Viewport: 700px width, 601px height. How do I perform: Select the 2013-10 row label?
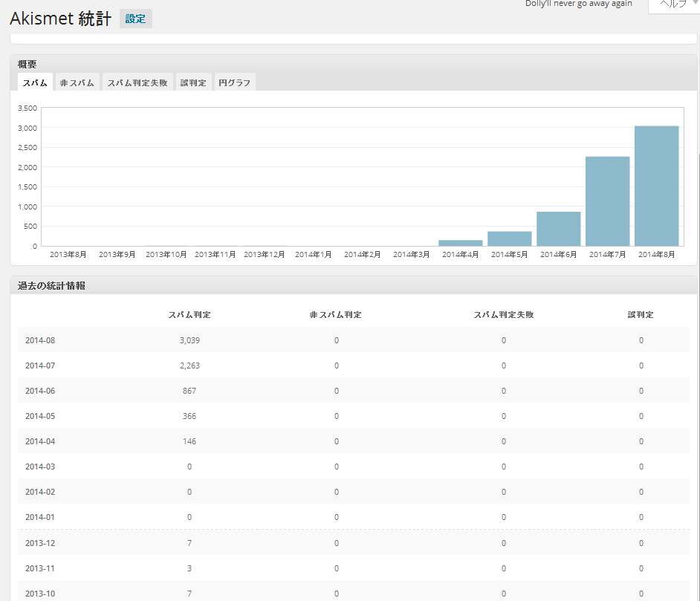point(40,594)
